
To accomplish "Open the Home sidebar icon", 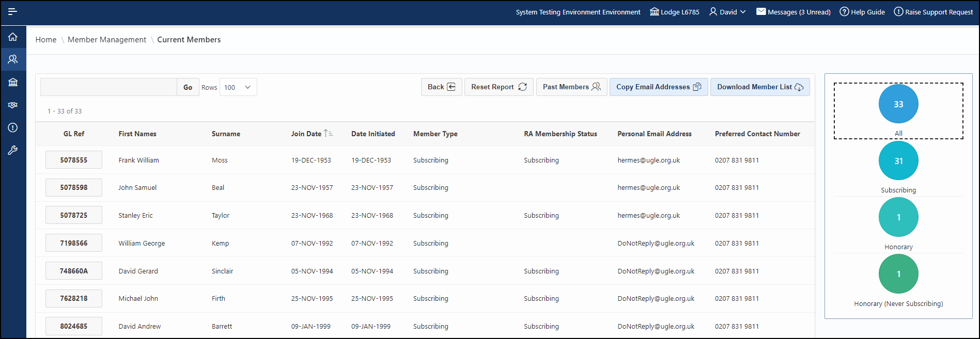I will pos(13,37).
